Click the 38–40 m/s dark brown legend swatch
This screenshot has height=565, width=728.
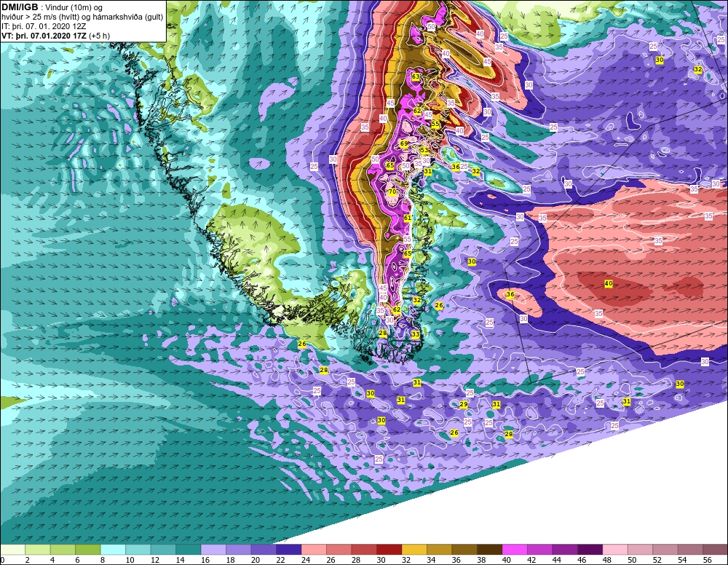(x=489, y=550)
